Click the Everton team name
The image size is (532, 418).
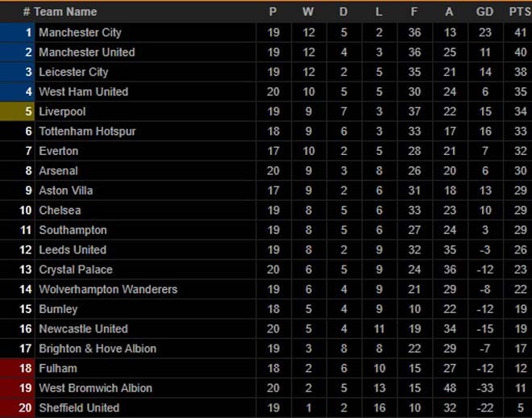pyautogui.click(x=58, y=151)
